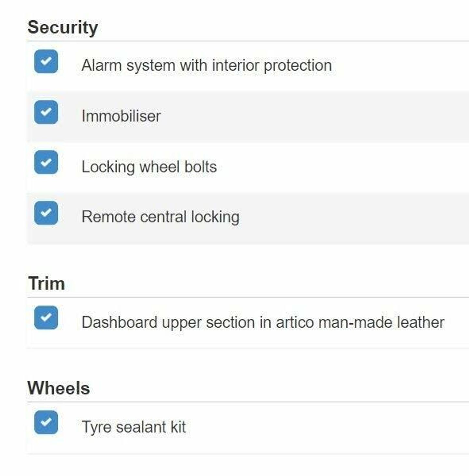The width and height of the screenshot is (469, 476).
Task: Toggle the Locking wheel bolts checkbox
Action: pos(46,162)
